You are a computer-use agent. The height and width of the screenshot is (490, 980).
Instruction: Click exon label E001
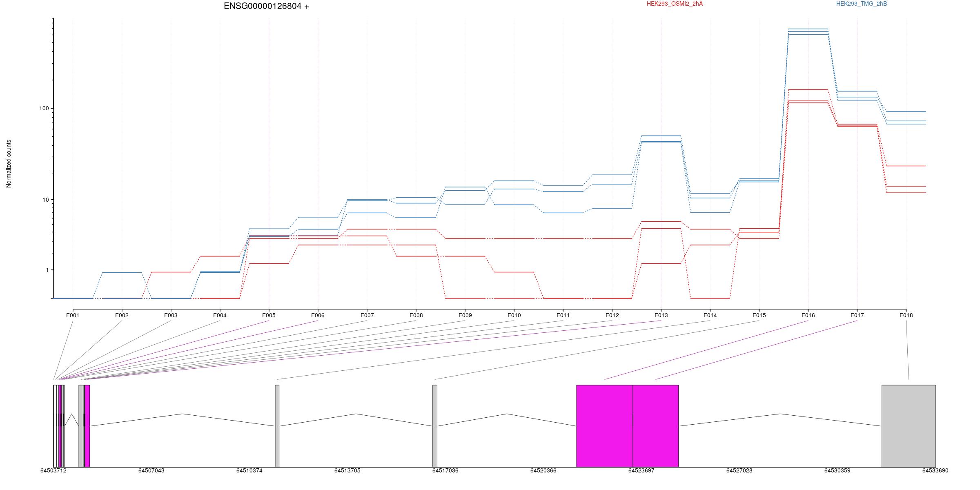(x=73, y=315)
